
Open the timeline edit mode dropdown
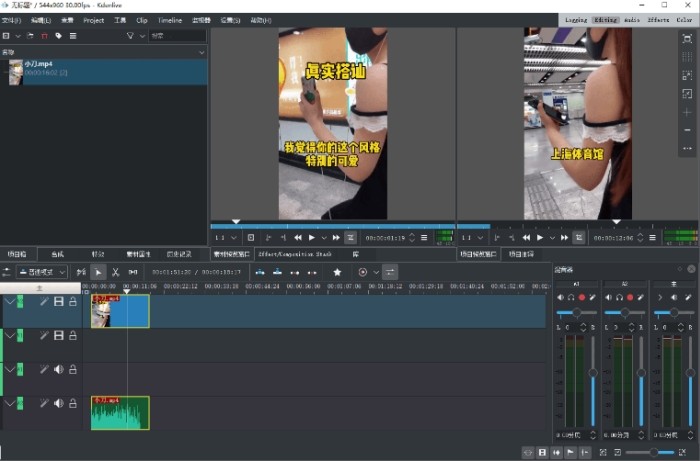click(42, 272)
